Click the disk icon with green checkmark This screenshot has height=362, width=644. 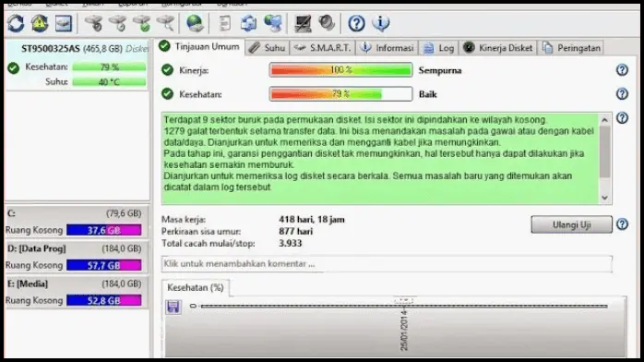(142, 23)
